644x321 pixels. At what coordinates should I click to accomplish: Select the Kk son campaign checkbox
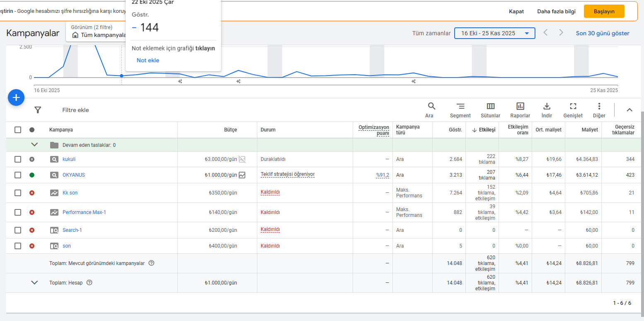click(18, 193)
